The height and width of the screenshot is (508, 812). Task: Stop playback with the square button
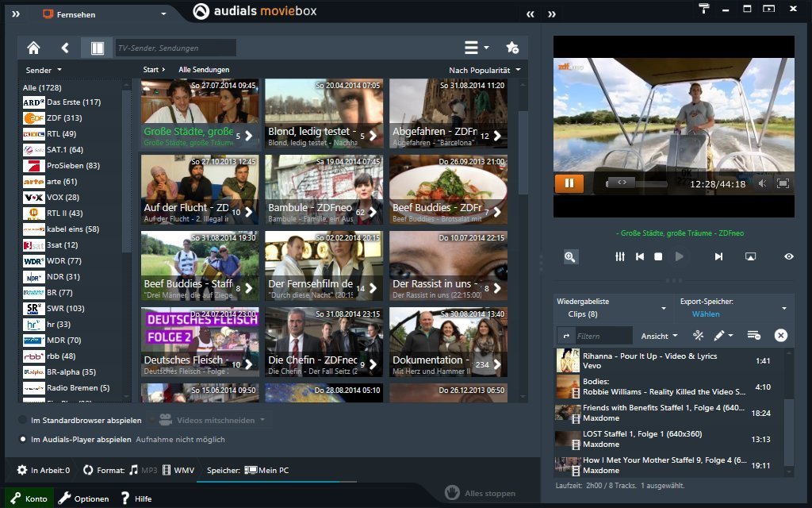click(x=658, y=256)
